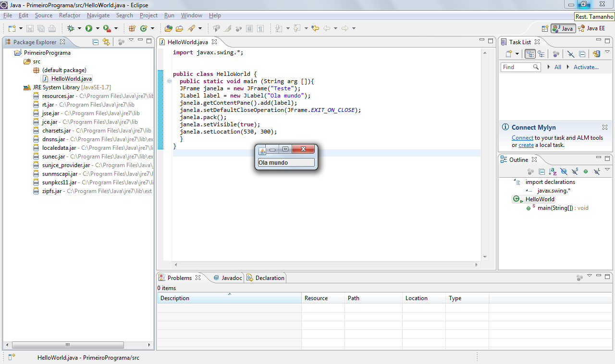Viewport: 615px width, 364px height.
Task: Click the New Java Package icon
Action: (x=132, y=28)
